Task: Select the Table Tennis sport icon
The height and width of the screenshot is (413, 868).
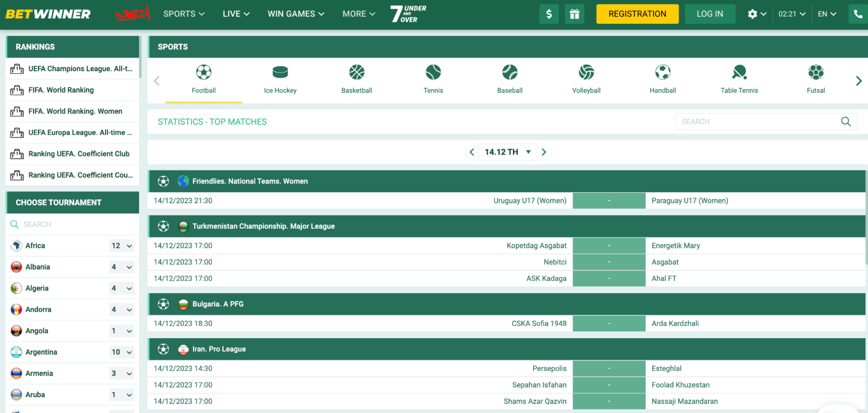Action: point(739,72)
